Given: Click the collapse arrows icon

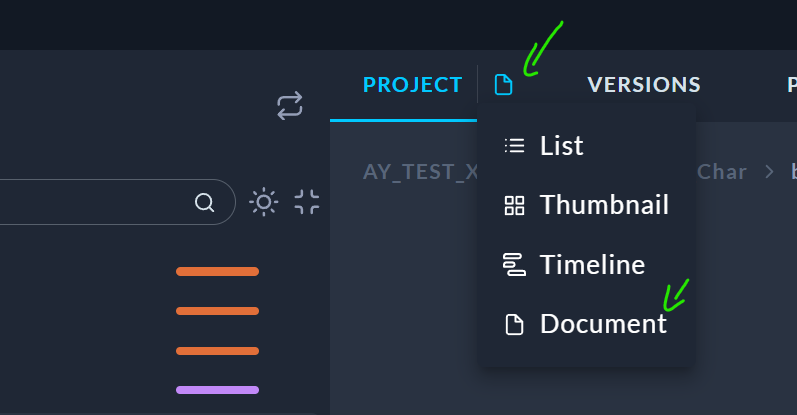Looking at the screenshot, I should [307, 202].
